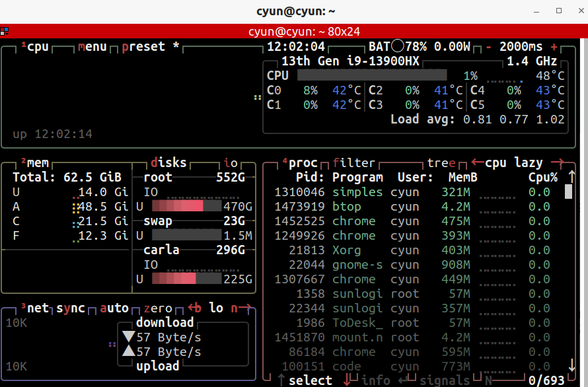Click the root disk usage bar
Image resolution: width=588 pixels, height=387 pixels.
coord(187,206)
